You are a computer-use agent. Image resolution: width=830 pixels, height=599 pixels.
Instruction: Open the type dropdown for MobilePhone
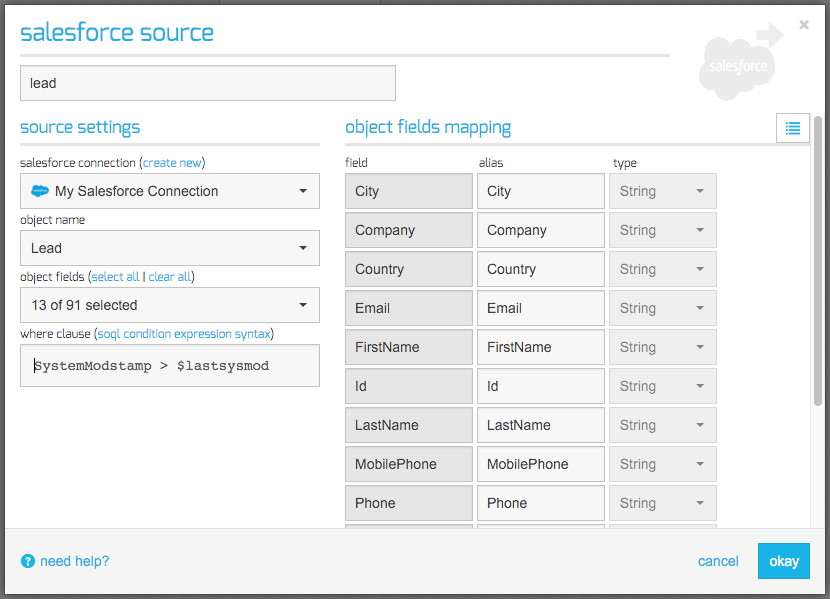663,464
